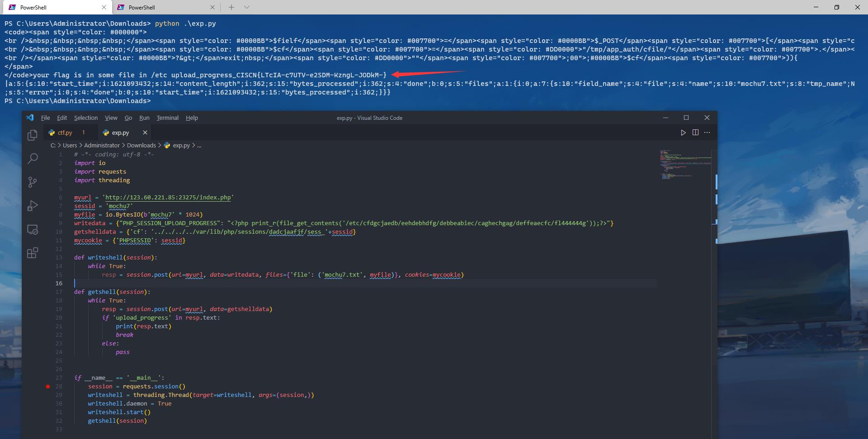This screenshot has width=868, height=439.
Task: Click the code minimap preview
Action: click(x=685, y=165)
